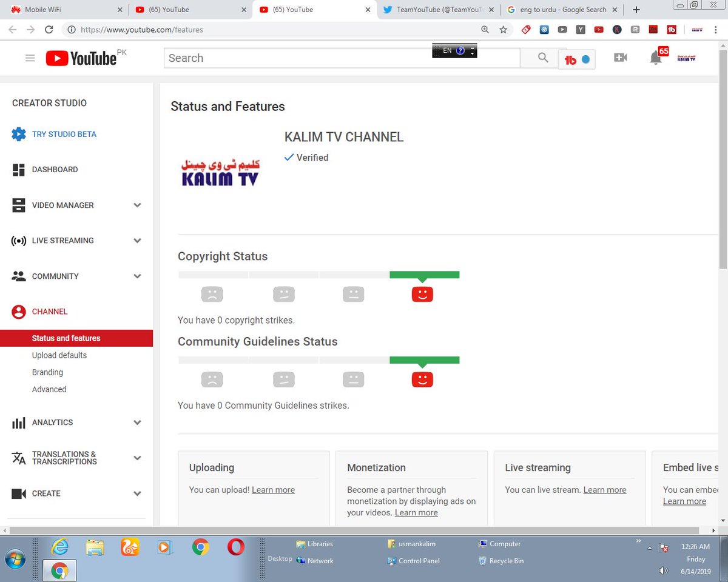Expand the Analytics section
Viewport: 728px width, 582px height.
pos(138,423)
